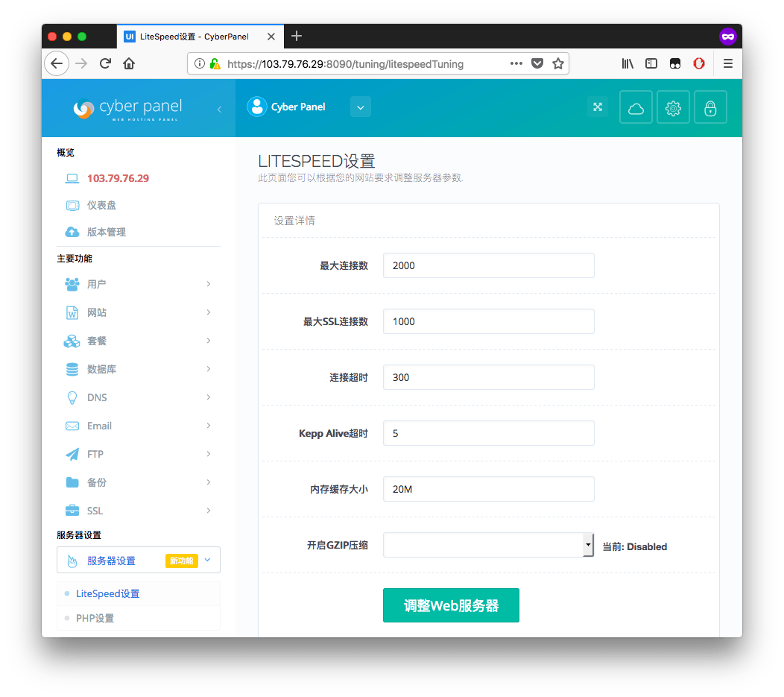Image resolution: width=784 pixels, height=697 pixels.
Task: Click the padlock icon in the header
Action: click(710, 107)
